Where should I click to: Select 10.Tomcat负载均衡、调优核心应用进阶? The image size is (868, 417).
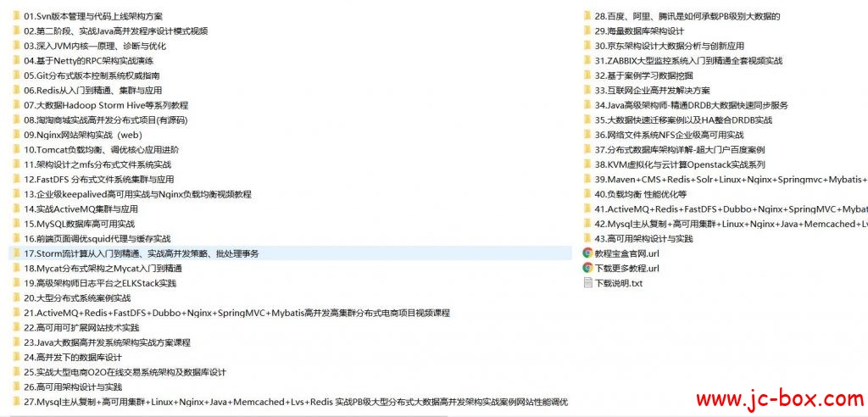[x=102, y=149]
